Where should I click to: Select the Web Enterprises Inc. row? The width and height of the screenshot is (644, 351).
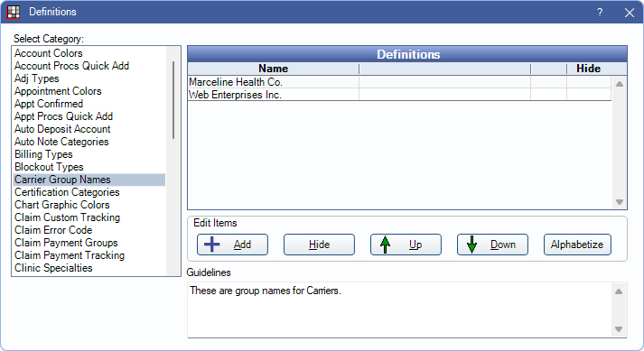(399, 95)
